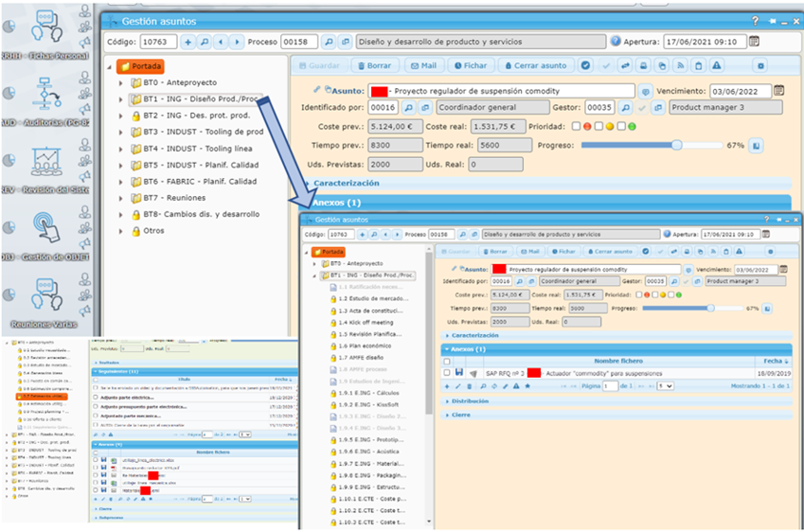804x532 pixels.
Task: Click the clipboard toolbar icon in the upper window
Action: 698,65
